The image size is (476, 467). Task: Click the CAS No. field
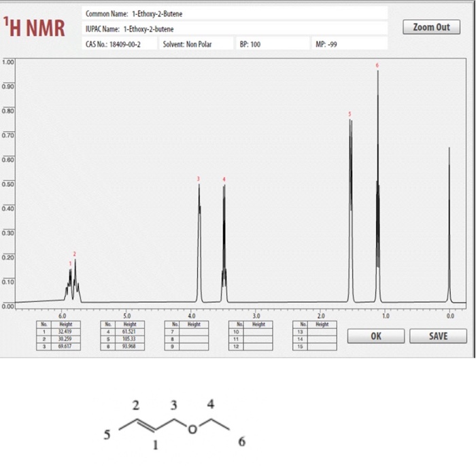119,44
